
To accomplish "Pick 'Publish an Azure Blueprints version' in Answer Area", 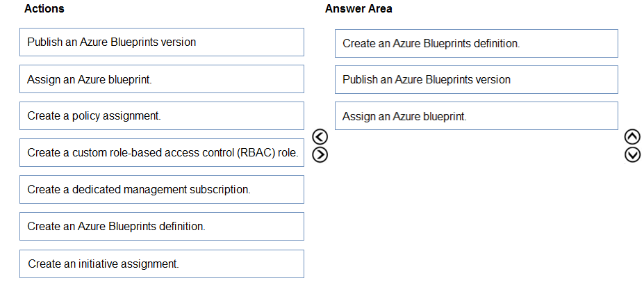I will click(x=476, y=80).
